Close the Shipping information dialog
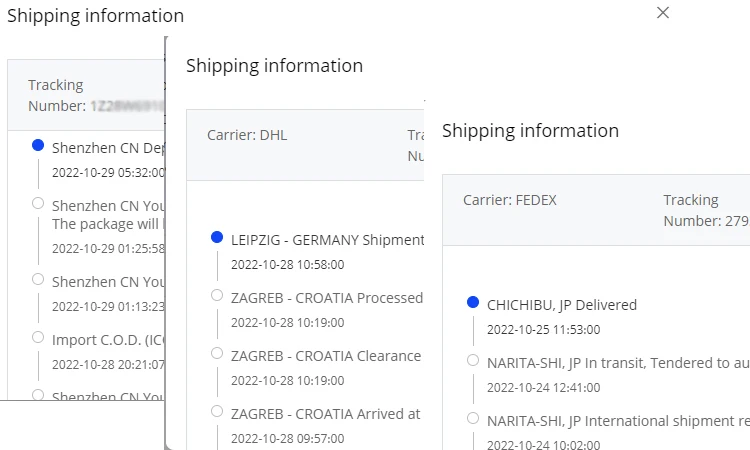The image size is (750, 450). click(x=662, y=13)
